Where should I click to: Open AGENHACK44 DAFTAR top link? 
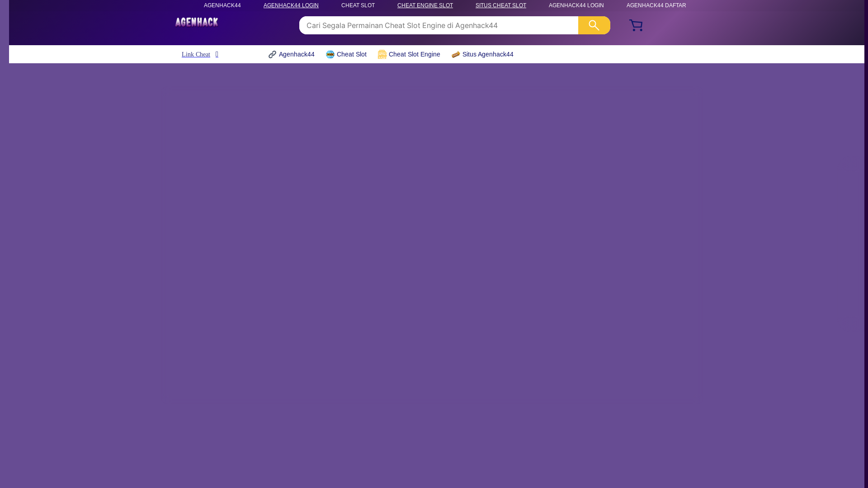point(656,5)
